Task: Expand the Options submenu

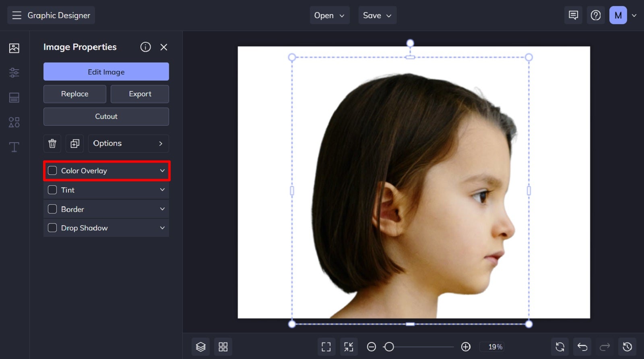Action: pyautogui.click(x=128, y=143)
